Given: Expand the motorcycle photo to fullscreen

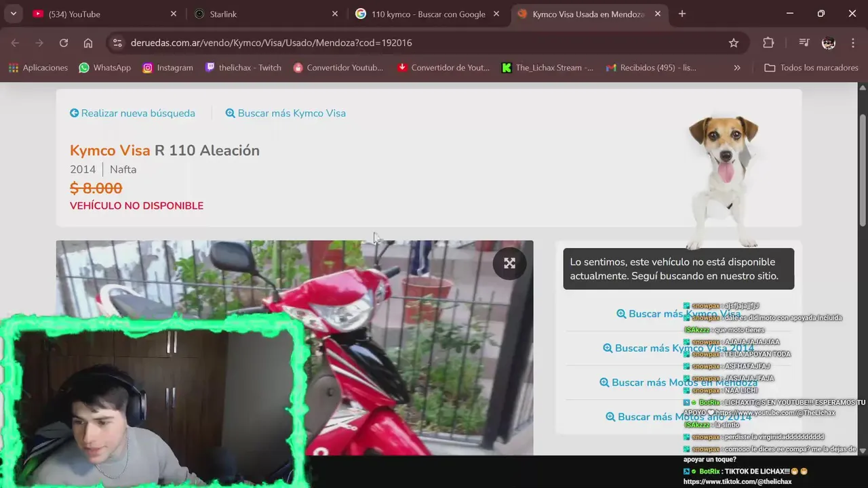Looking at the screenshot, I should click(x=509, y=264).
